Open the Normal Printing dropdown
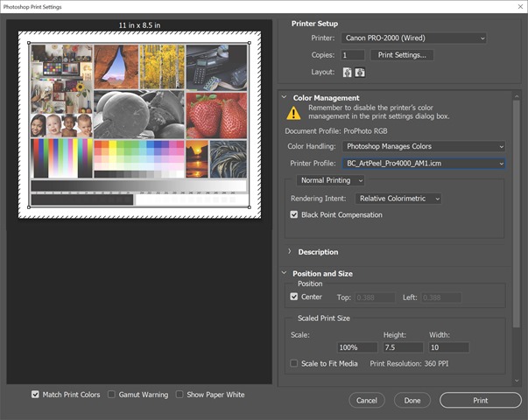Viewport: 528px width, 420px height. pos(331,180)
